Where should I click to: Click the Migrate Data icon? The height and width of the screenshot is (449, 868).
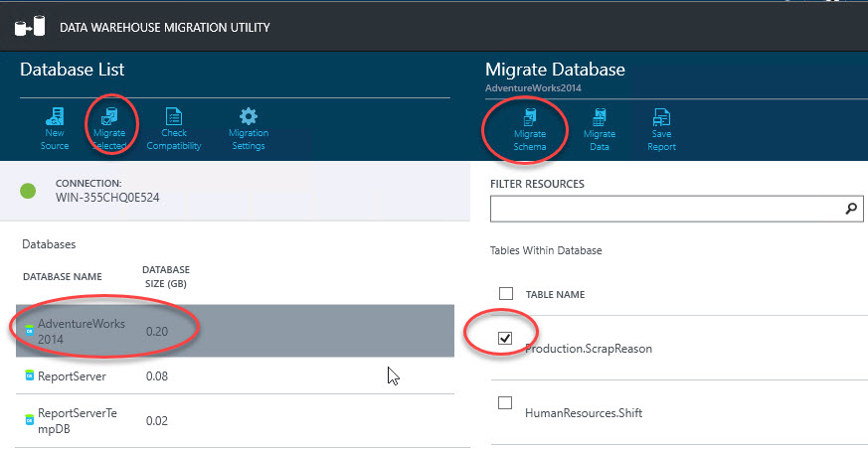600,118
